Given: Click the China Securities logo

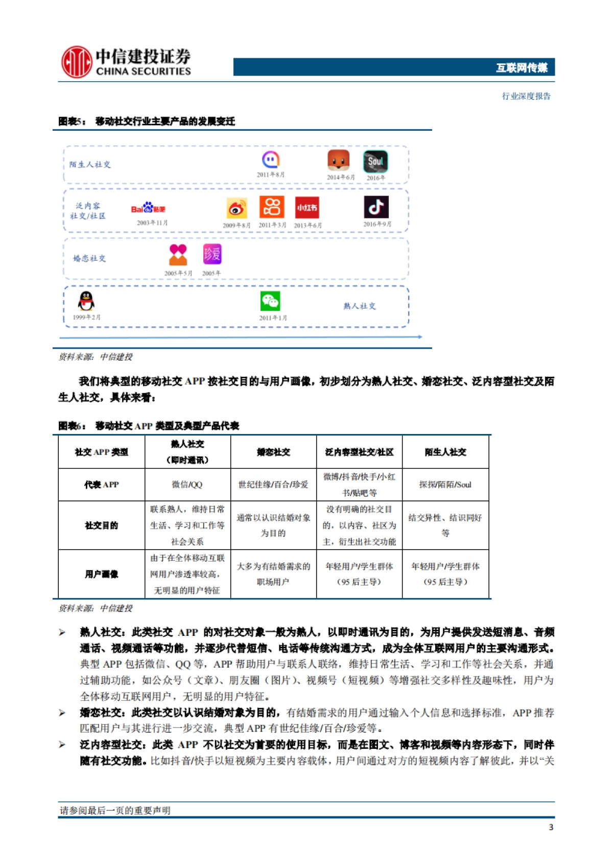Looking at the screenshot, I should click(126, 62).
